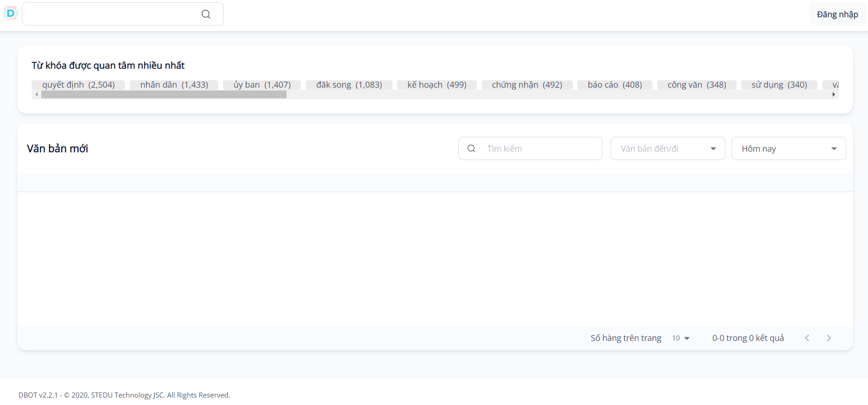Select the quyết định keyword tag

78,85
